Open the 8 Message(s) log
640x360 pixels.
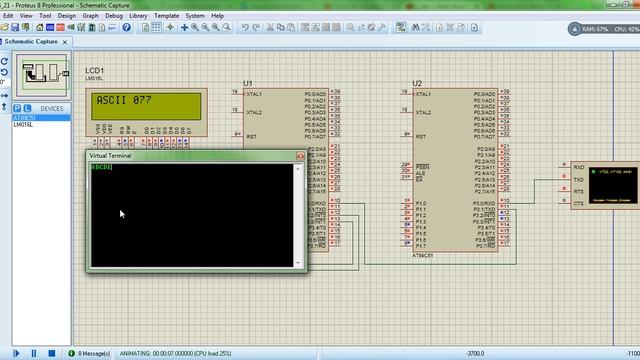click(89, 353)
